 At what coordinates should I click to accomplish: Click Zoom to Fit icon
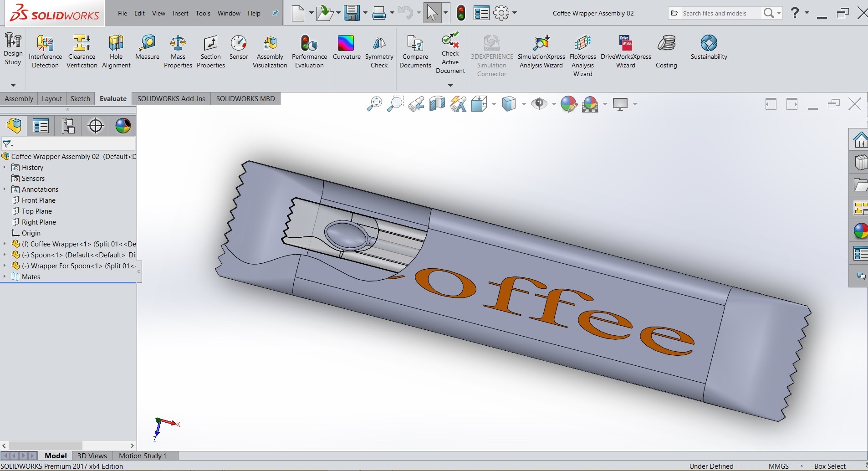click(374, 104)
